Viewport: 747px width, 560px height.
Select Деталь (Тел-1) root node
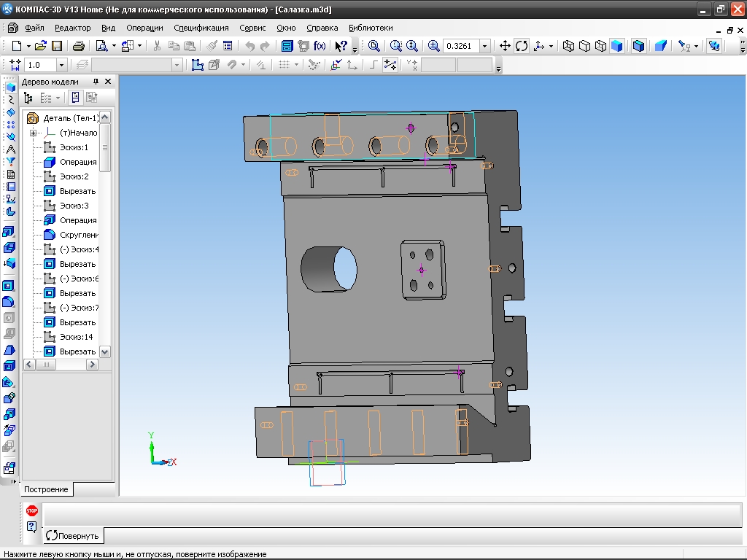coord(71,118)
